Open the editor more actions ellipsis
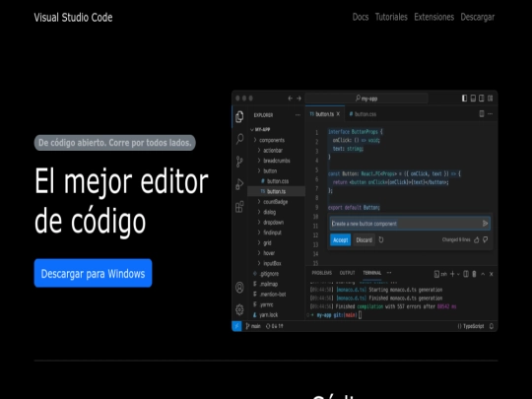The width and height of the screenshot is (532, 399). pos(491,114)
